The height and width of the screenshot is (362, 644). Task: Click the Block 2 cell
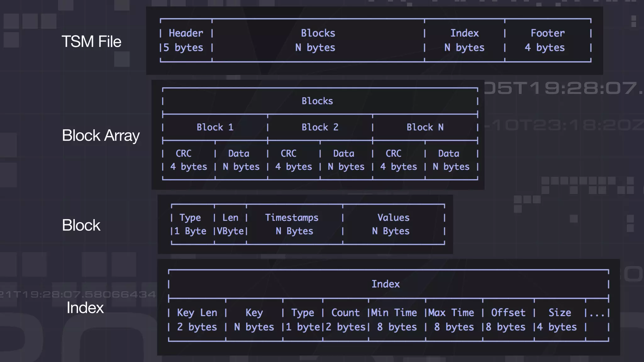pos(320,127)
